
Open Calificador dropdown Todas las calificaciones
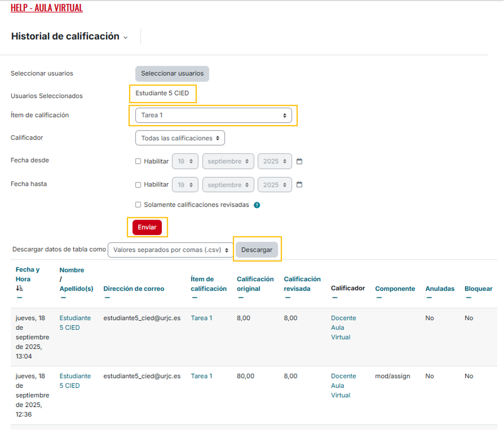coord(180,138)
